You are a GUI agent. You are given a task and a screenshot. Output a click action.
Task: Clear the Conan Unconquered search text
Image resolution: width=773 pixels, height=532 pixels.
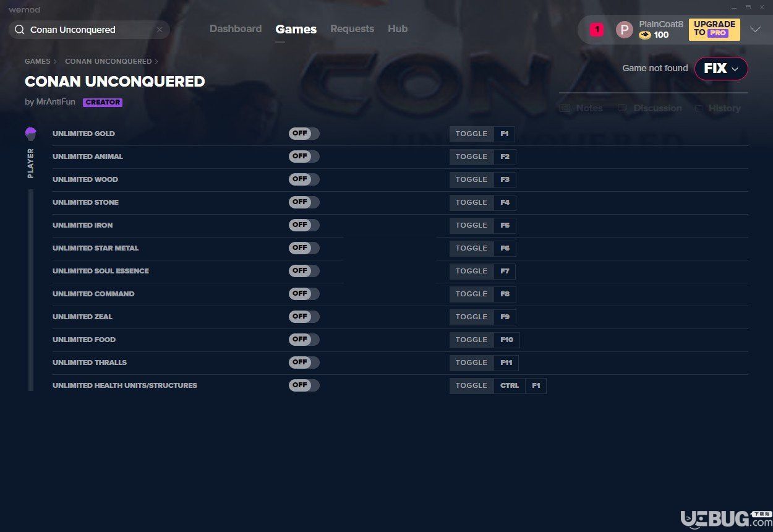click(160, 30)
